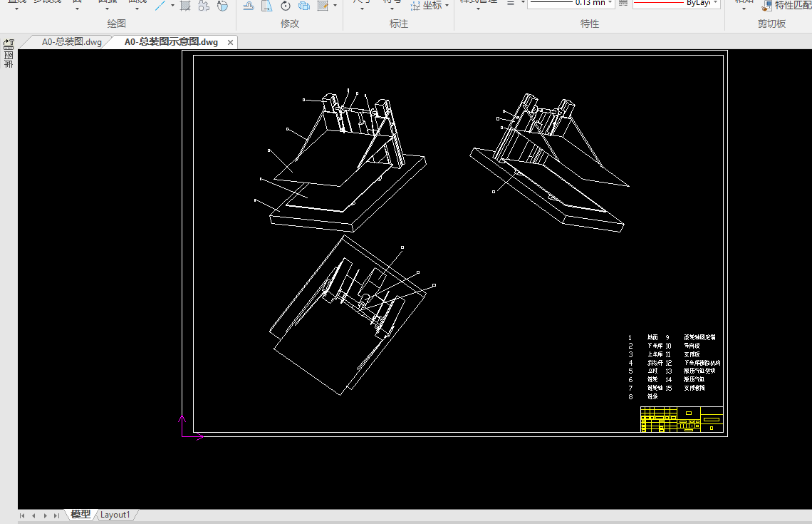Viewport: 812px width, 524px height.
Task: Click the 修改 panel title label
Action: pos(290,24)
